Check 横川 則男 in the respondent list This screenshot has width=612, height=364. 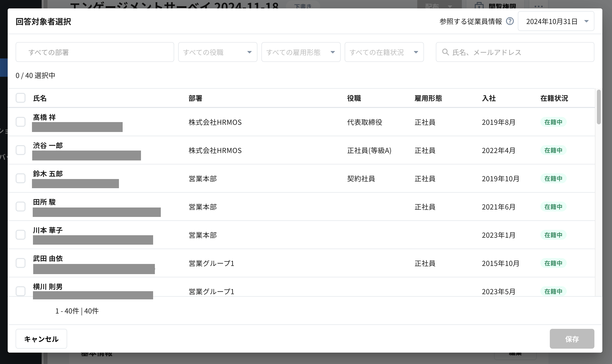[x=21, y=291]
